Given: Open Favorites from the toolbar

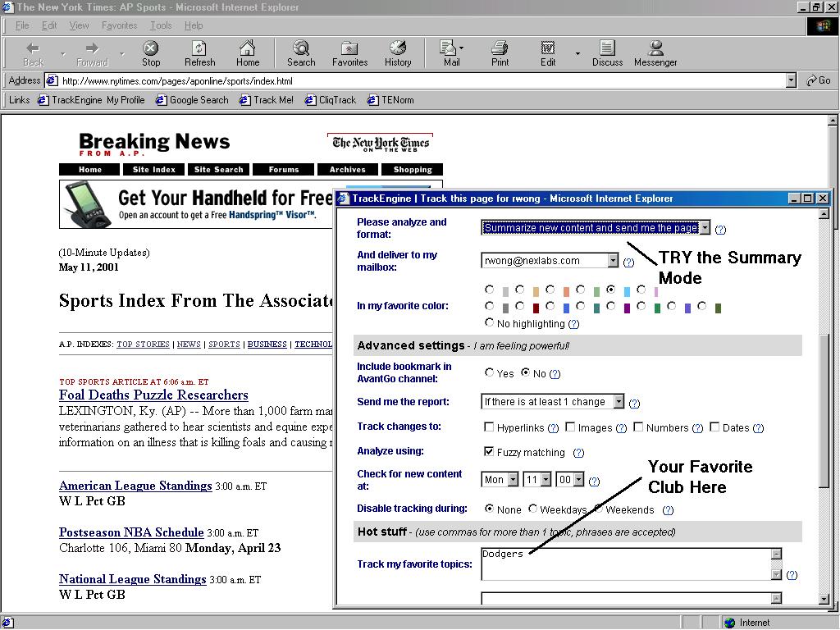Looking at the screenshot, I should (x=349, y=53).
